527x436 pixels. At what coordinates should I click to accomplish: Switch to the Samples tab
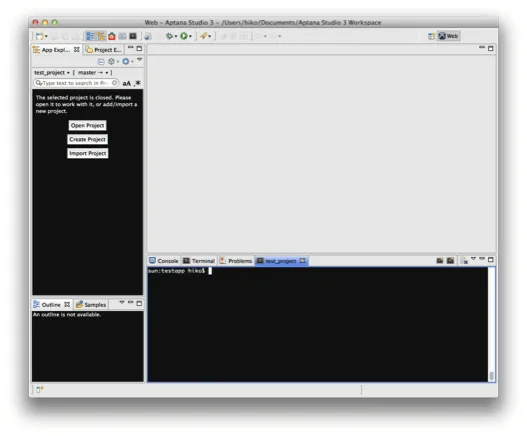[91, 305]
